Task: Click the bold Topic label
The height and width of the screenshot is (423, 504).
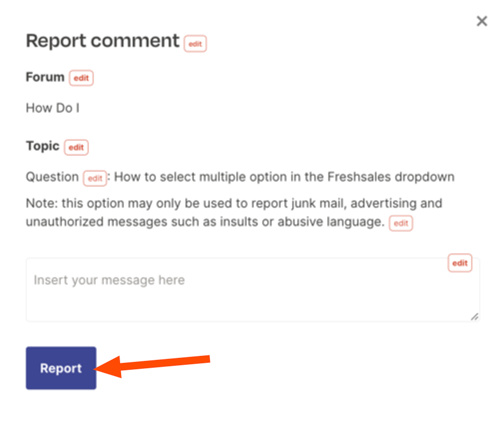Action: pos(42,146)
